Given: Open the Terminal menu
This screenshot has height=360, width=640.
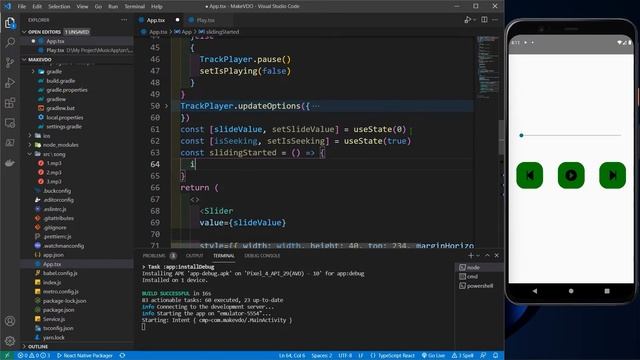Looking at the screenshot, I should coord(134,6).
